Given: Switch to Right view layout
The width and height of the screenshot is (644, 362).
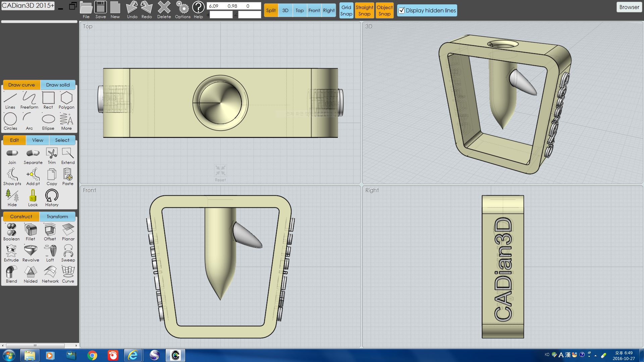Looking at the screenshot, I should click(x=329, y=10).
